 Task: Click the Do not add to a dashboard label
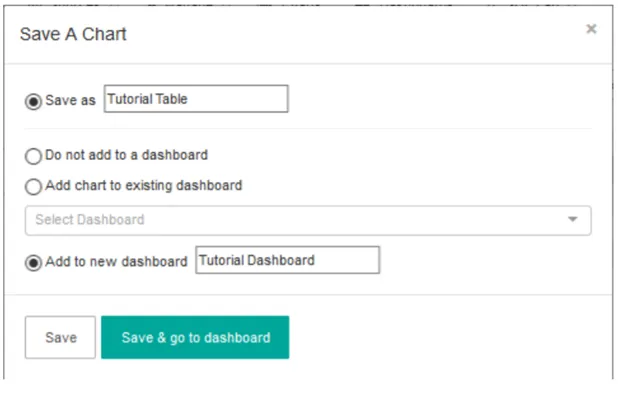(x=127, y=155)
